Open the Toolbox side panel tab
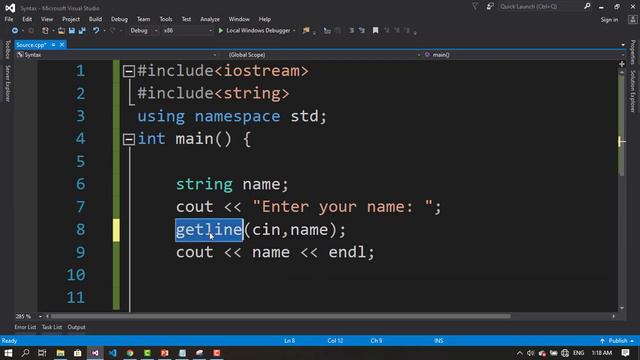This screenshot has width=640, height=360. point(7,49)
